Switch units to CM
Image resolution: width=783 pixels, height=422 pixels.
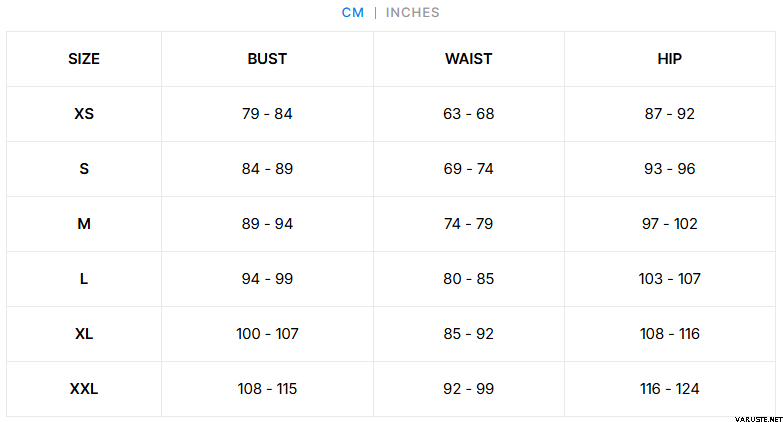(x=353, y=12)
